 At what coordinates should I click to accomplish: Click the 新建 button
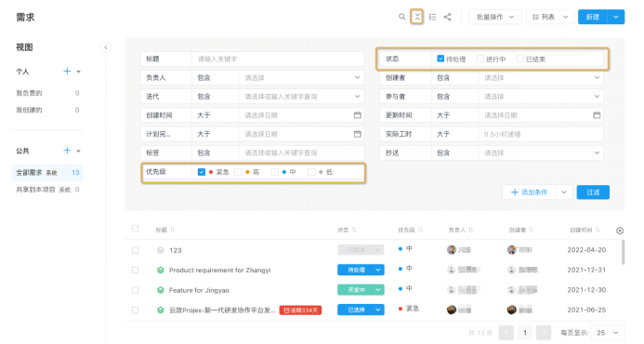pyautogui.click(x=593, y=17)
